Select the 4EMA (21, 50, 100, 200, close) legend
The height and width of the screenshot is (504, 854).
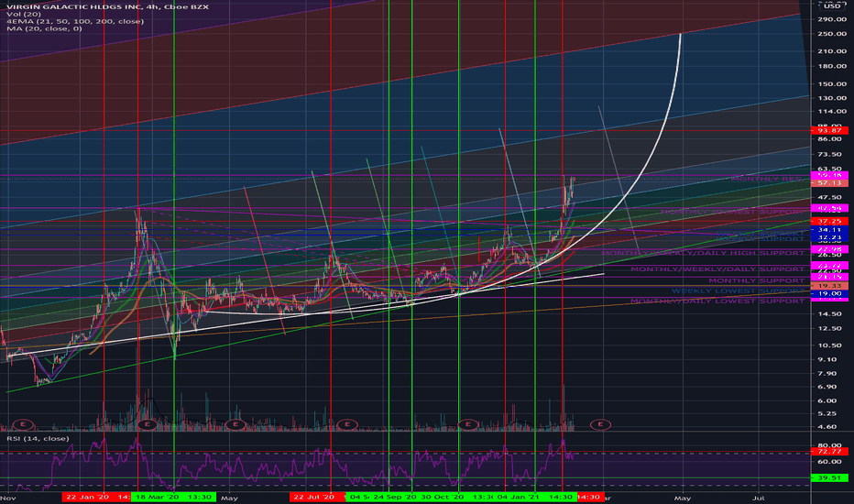tap(75, 21)
